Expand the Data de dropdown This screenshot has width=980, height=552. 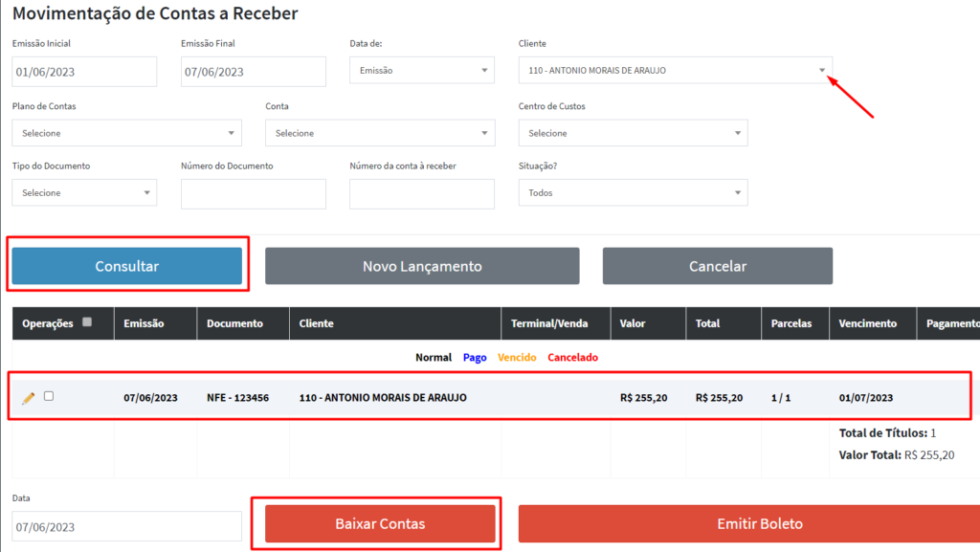click(422, 71)
